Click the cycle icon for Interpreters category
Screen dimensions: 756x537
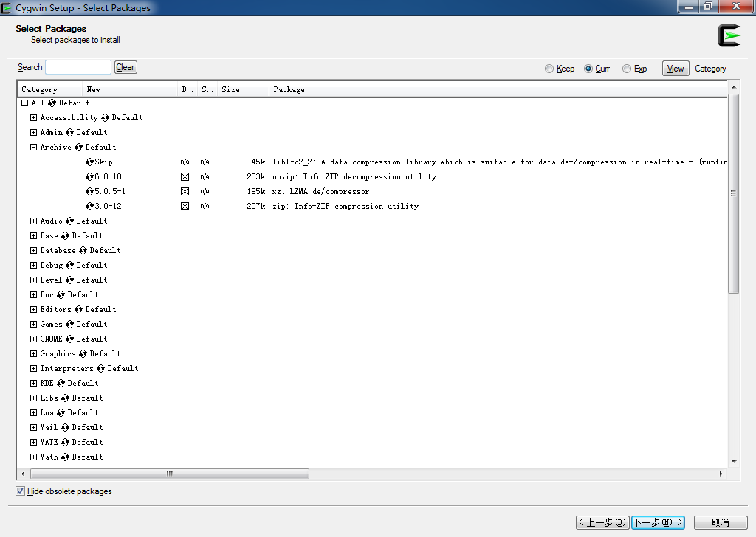[x=100, y=368]
